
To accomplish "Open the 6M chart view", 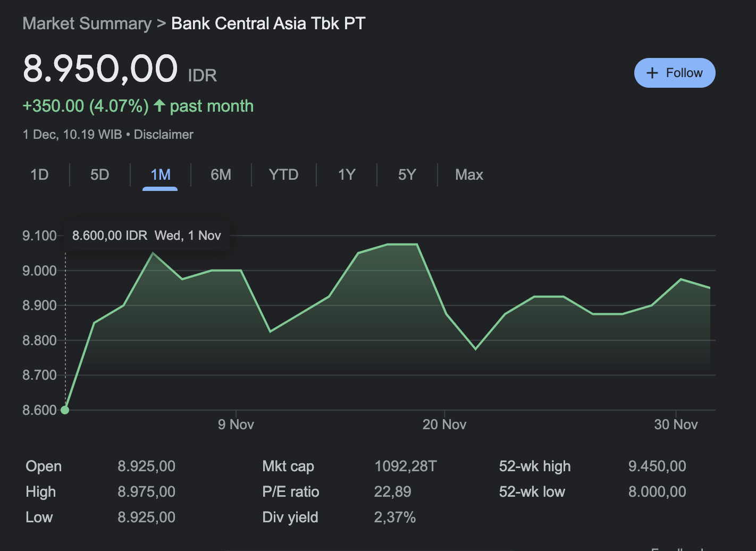I will 221,174.
